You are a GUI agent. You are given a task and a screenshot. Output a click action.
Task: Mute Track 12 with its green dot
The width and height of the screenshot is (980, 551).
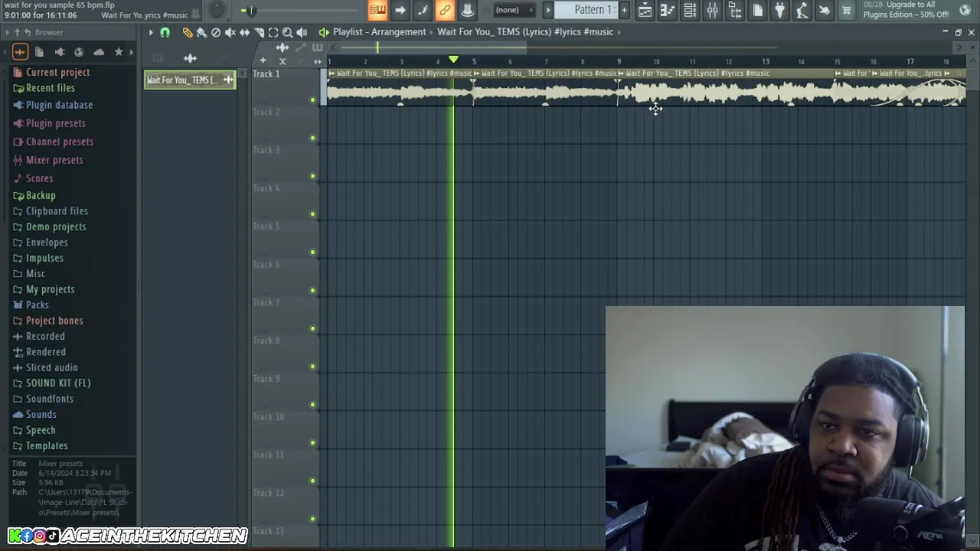coord(312,519)
